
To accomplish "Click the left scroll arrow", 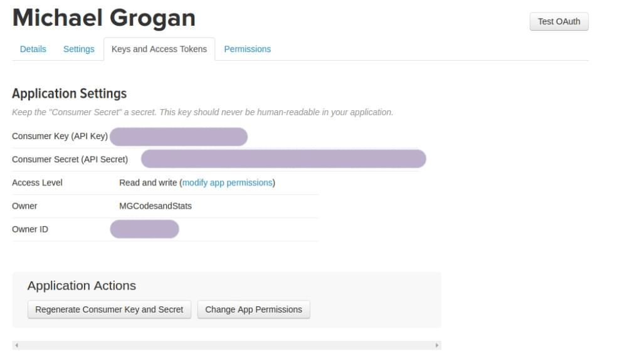I will pos(16,345).
